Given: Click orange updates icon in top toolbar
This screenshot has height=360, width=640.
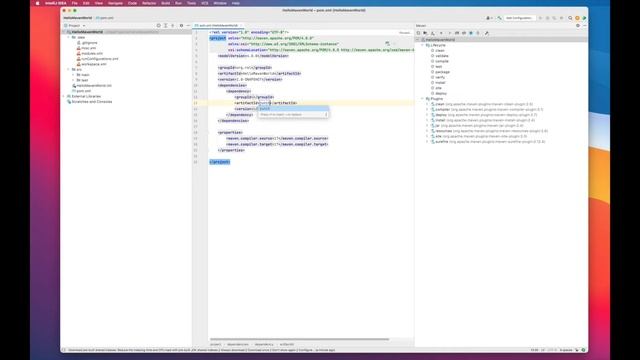Looking at the screenshot, I should (x=577, y=18).
